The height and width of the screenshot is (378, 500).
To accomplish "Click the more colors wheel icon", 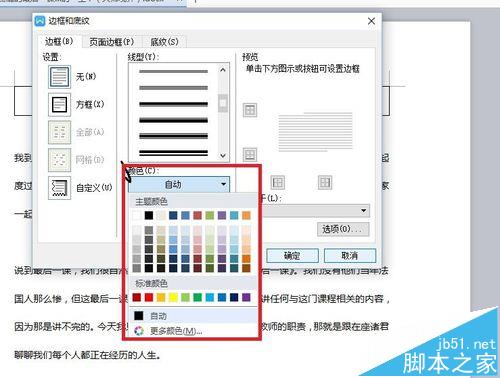I will pyautogui.click(x=139, y=331).
